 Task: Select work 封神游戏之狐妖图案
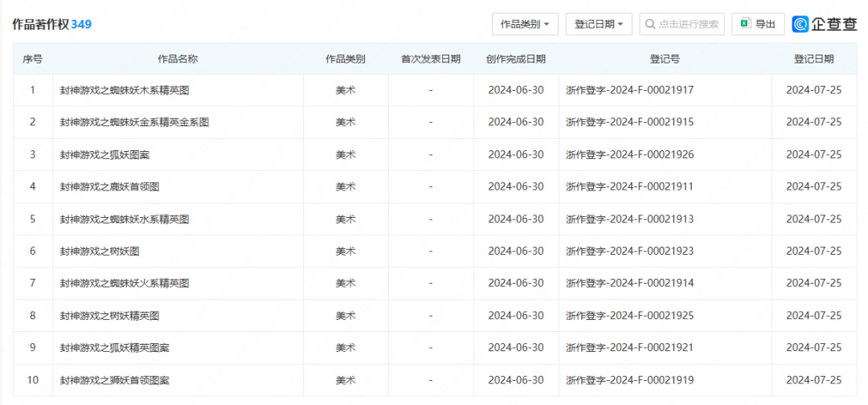click(104, 154)
